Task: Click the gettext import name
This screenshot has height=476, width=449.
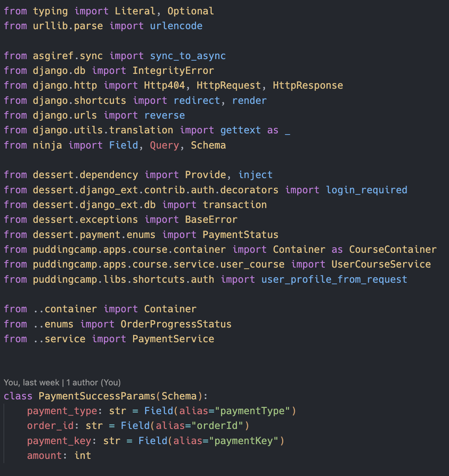Action: (240, 130)
